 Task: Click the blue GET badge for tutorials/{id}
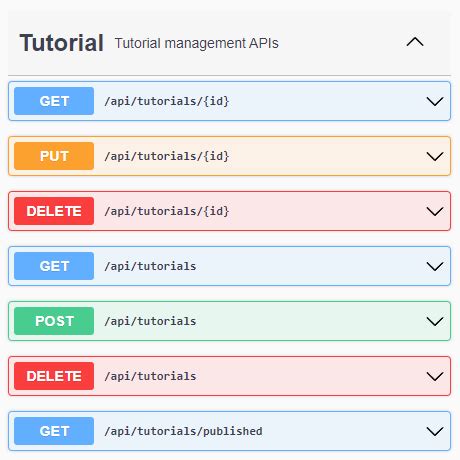54,101
